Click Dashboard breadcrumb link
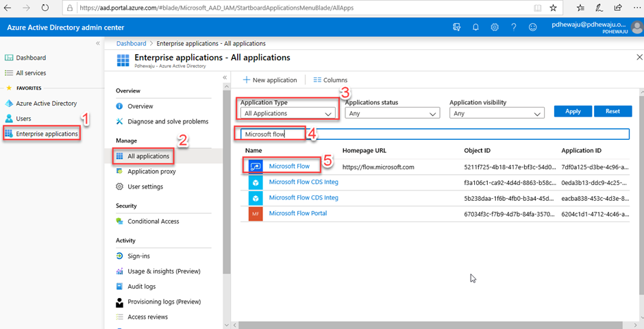Image resolution: width=644 pixels, height=329 pixels. [x=131, y=44]
